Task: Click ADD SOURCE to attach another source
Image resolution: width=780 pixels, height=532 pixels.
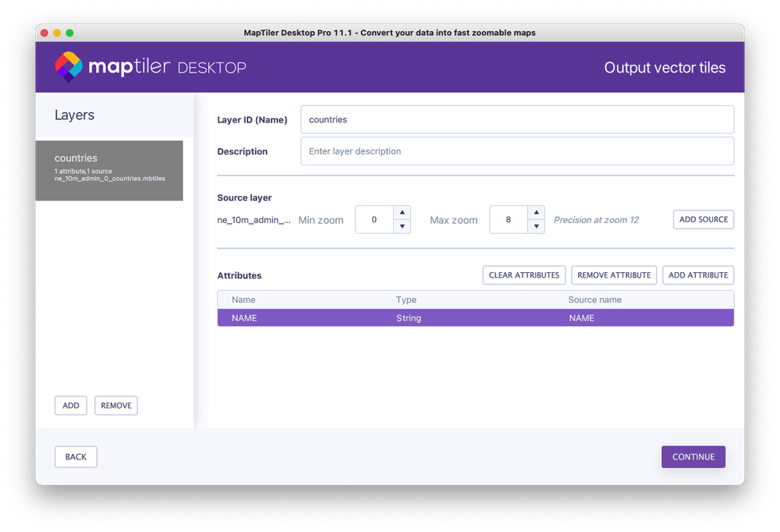Action: tap(703, 219)
